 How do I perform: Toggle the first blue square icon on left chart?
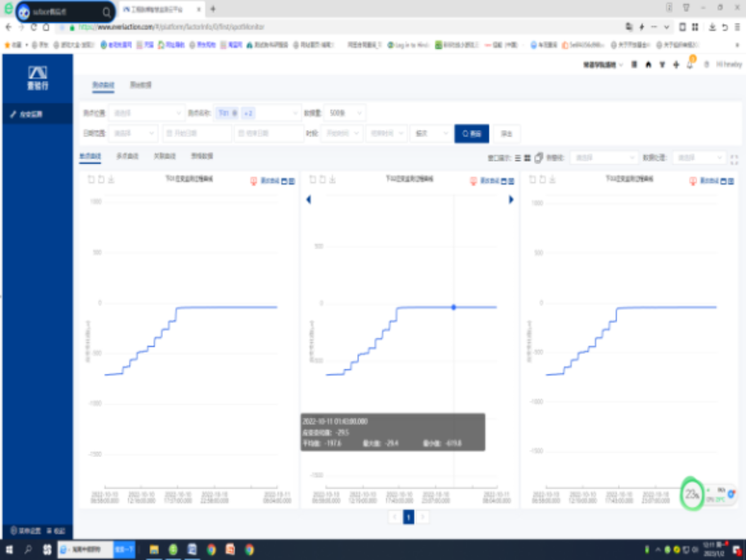(x=285, y=181)
